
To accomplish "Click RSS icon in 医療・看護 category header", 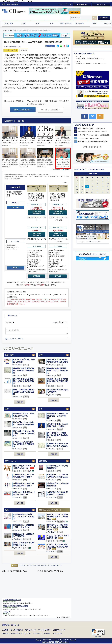I will [x=33, y=355].
